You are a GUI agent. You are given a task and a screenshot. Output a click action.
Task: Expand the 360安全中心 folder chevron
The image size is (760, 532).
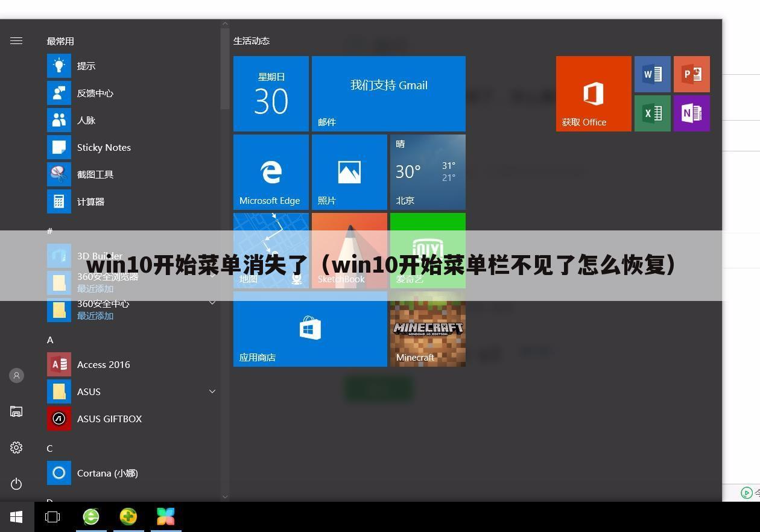coord(212,302)
